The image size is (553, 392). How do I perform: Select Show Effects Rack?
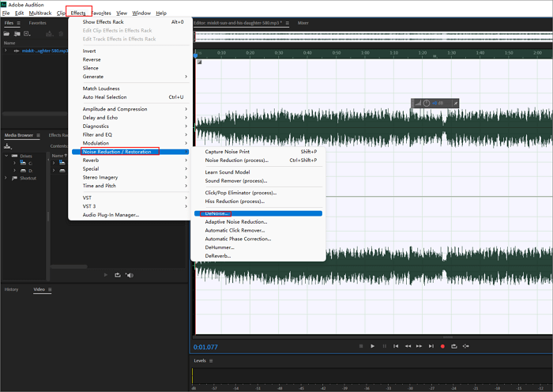(130, 22)
